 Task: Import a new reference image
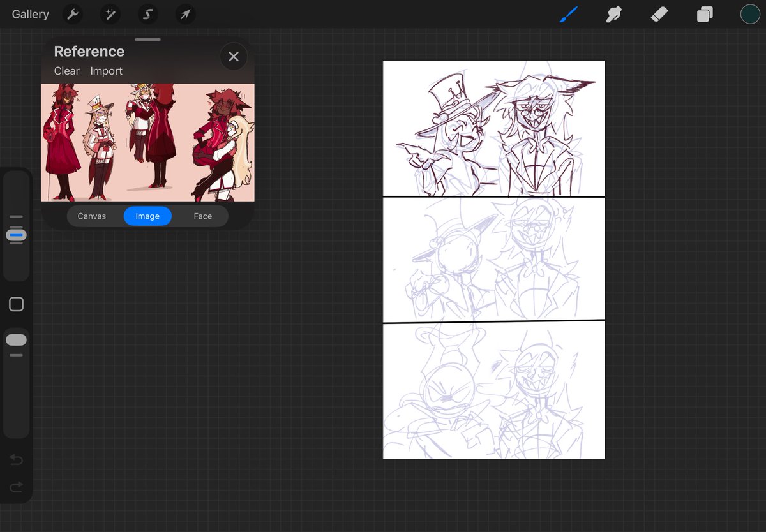(106, 71)
